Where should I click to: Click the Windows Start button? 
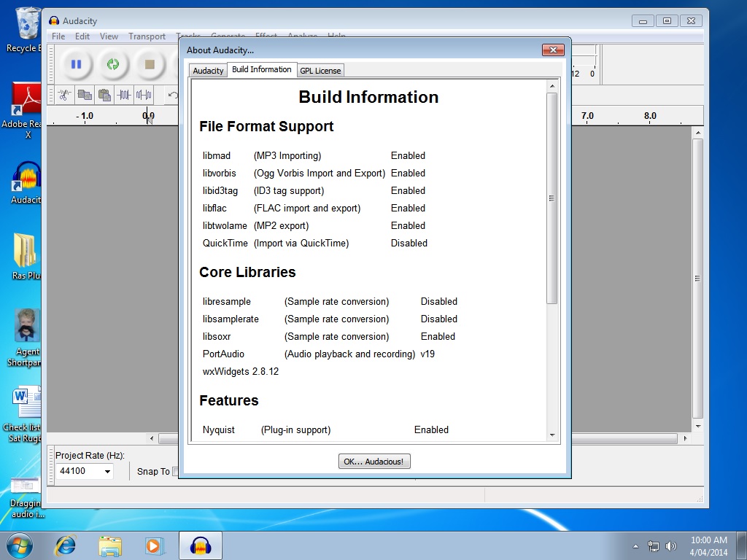click(x=19, y=545)
